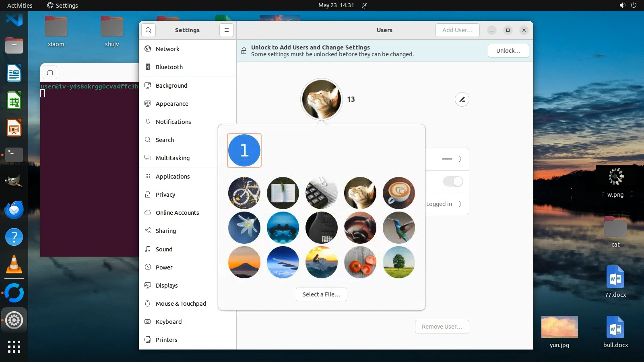Toggle the automatic login switch
The image size is (644, 362).
(453, 181)
